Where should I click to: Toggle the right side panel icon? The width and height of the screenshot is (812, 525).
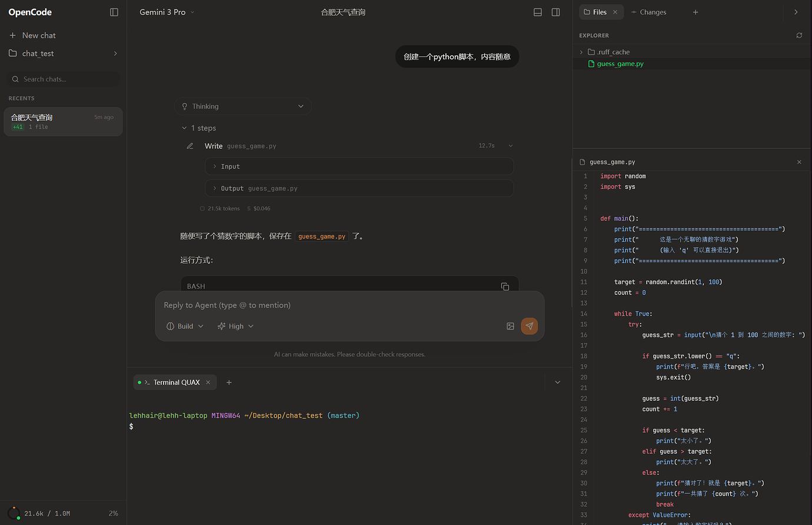555,12
